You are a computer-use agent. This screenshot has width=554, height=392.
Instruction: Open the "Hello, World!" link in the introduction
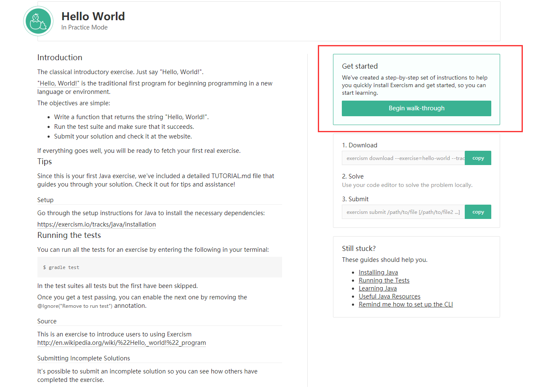coord(59,83)
